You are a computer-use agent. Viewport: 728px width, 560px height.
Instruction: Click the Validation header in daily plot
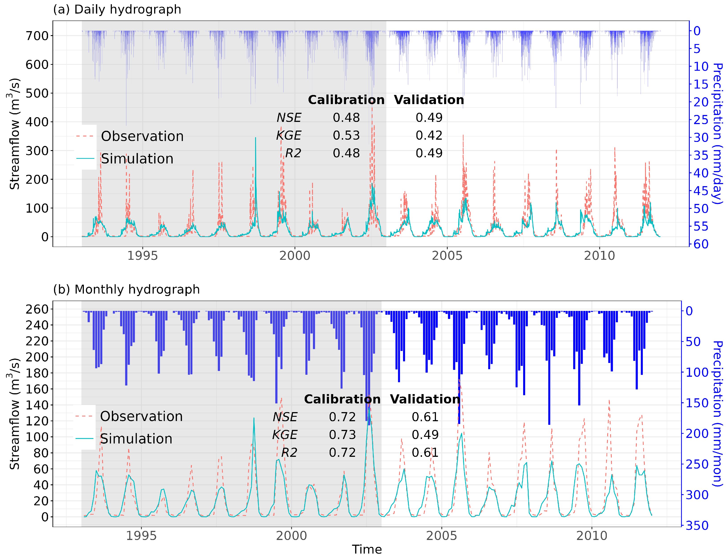point(429,100)
